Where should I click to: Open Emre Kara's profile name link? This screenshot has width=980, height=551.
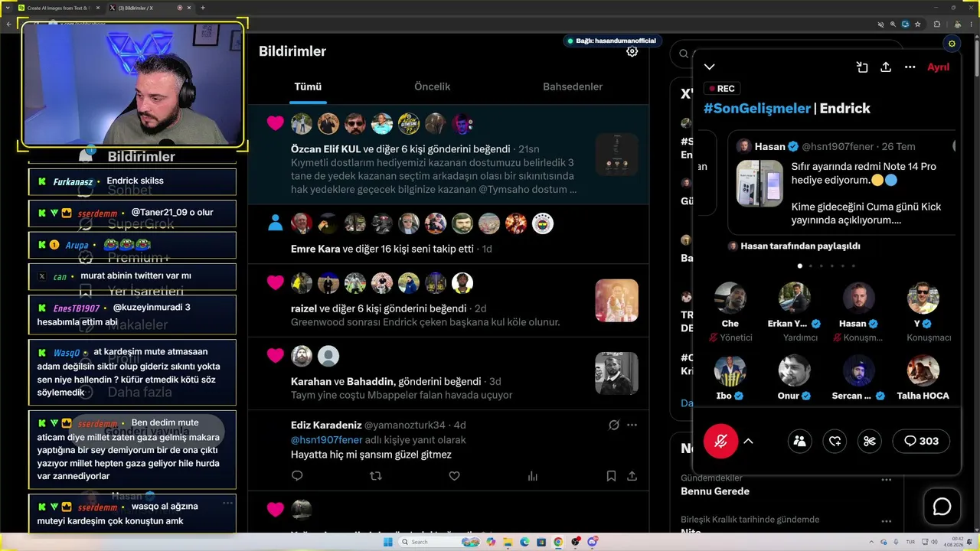click(315, 249)
